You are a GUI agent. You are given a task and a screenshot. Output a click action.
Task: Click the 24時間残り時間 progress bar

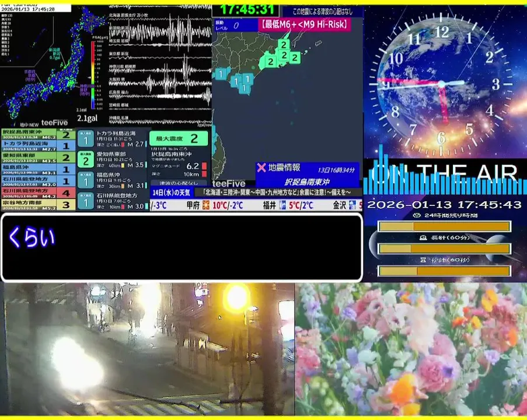tap(444, 226)
